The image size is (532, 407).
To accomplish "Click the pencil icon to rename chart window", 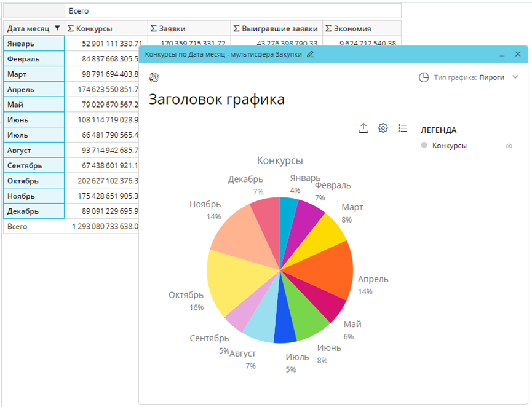I will click(x=311, y=55).
